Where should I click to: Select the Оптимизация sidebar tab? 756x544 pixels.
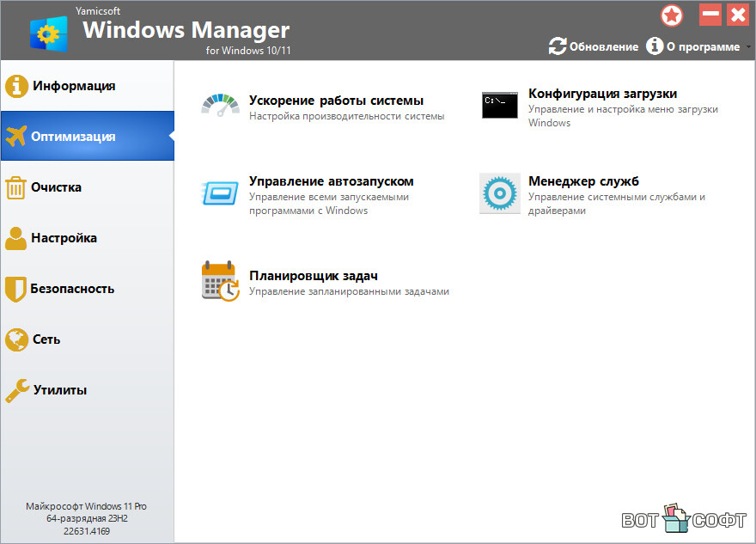(x=73, y=137)
